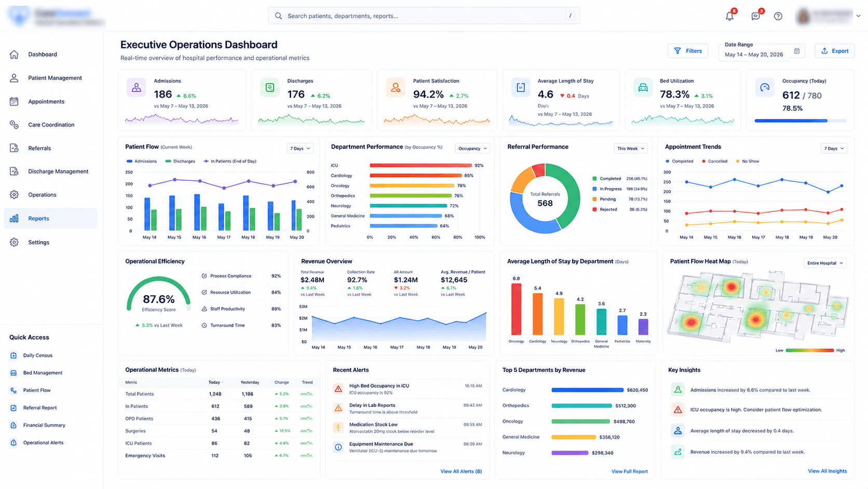The width and height of the screenshot is (868, 489).
Task: Click the Total Referrals donut chart
Action: click(545, 199)
